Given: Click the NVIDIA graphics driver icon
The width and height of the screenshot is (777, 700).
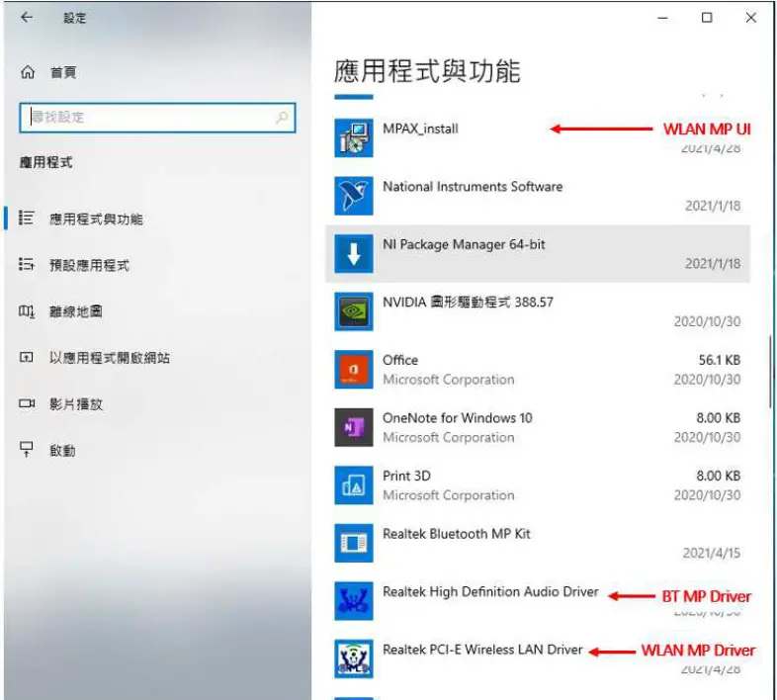Looking at the screenshot, I should (x=353, y=311).
